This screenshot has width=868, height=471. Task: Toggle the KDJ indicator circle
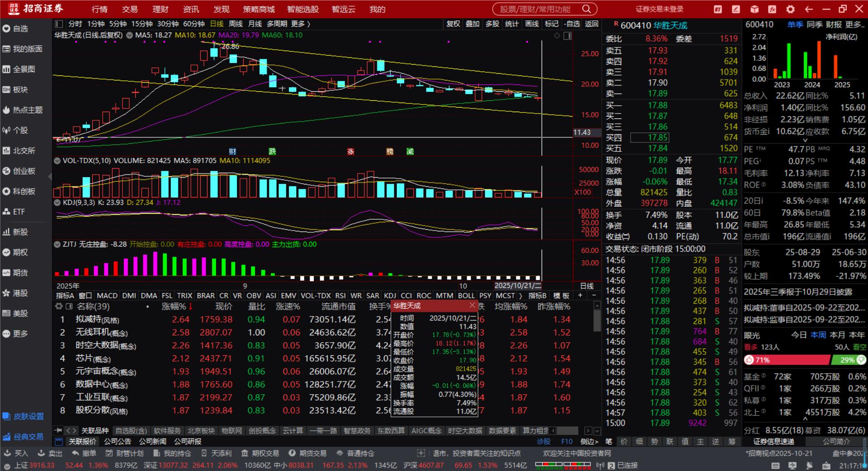(x=57, y=203)
